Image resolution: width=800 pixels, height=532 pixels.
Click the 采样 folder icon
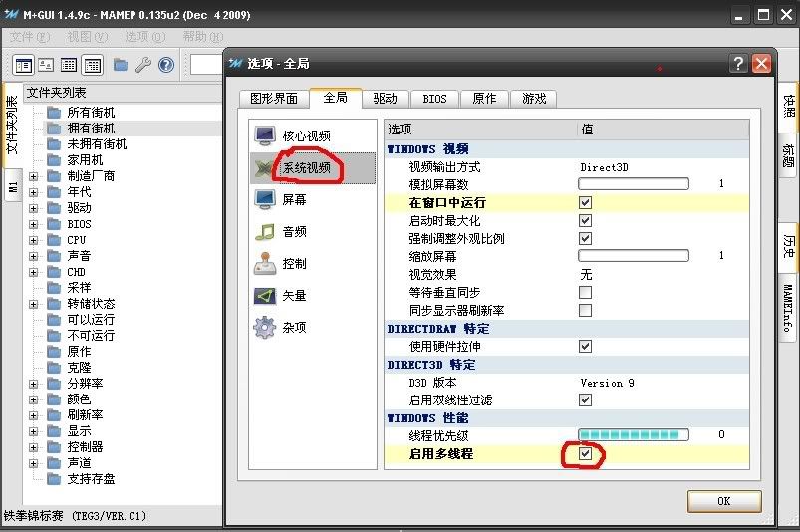54,287
